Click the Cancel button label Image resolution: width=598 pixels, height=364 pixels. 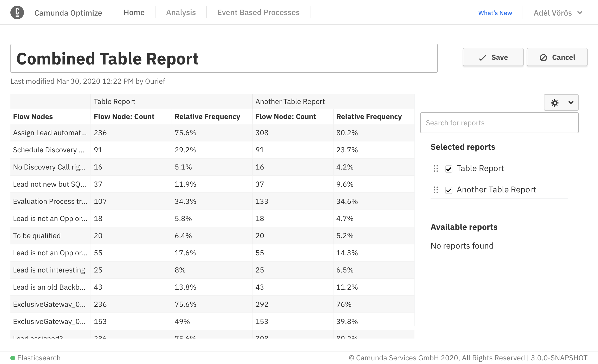(563, 57)
